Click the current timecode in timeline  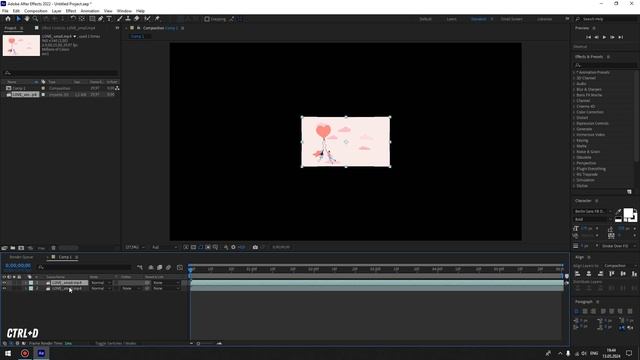18,266
